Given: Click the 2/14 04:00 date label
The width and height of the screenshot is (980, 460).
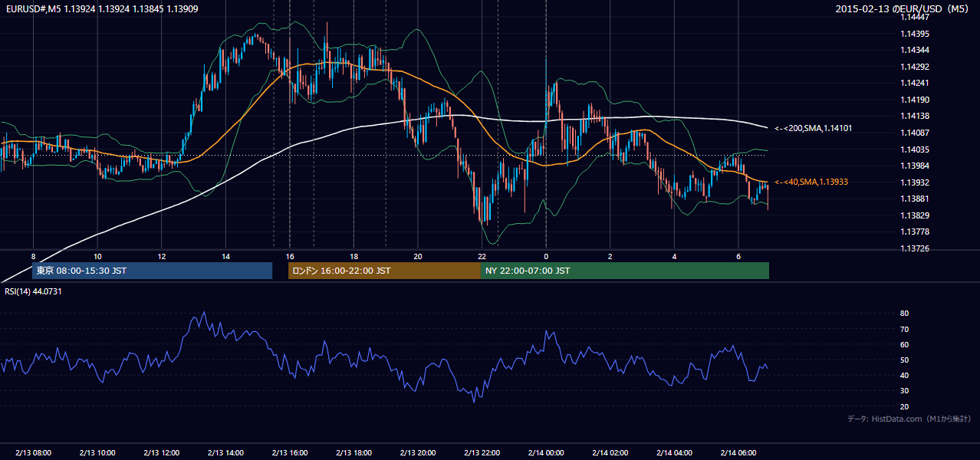Looking at the screenshot, I should (x=674, y=453).
